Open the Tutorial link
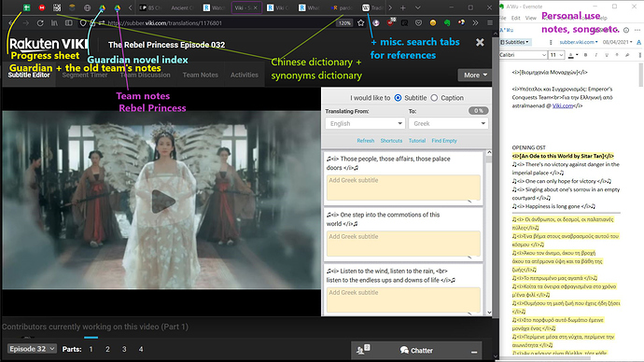The image size is (644, 362). tap(417, 140)
